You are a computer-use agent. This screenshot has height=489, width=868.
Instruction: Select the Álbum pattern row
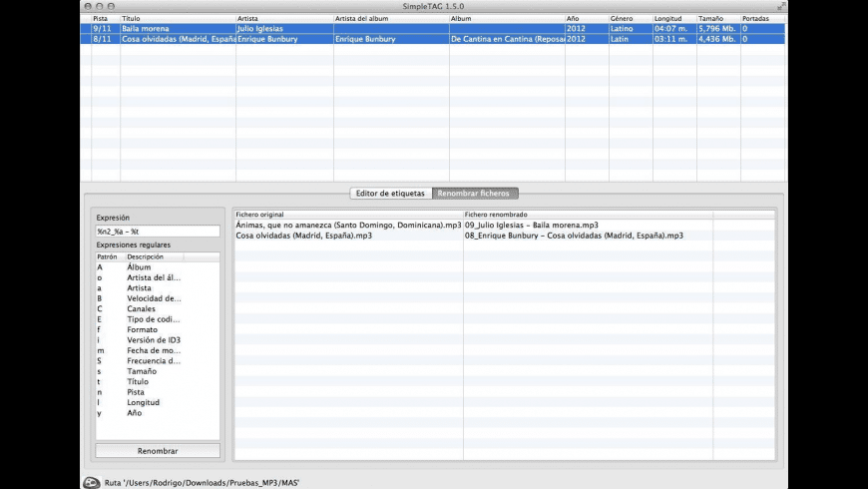pyautogui.click(x=158, y=266)
